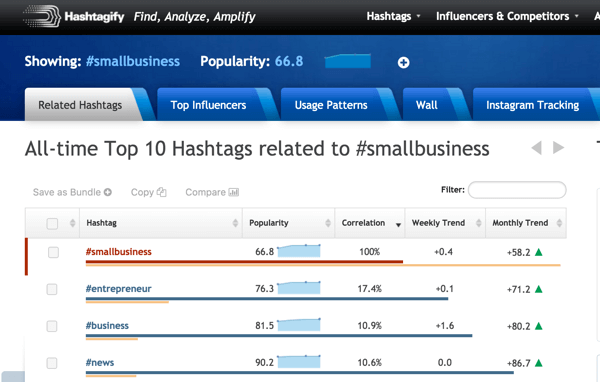Image resolution: width=600 pixels, height=382 pixels.
Task: Click the +71.2 monthly trend value
Action: point(518,289)
